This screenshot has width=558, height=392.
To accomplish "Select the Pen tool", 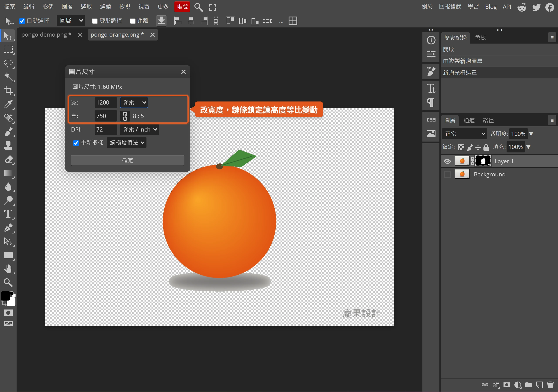I will click(x=8, y=228).
